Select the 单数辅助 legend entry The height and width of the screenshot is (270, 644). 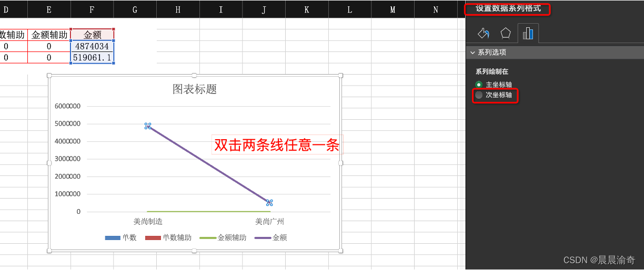[169, 237]
